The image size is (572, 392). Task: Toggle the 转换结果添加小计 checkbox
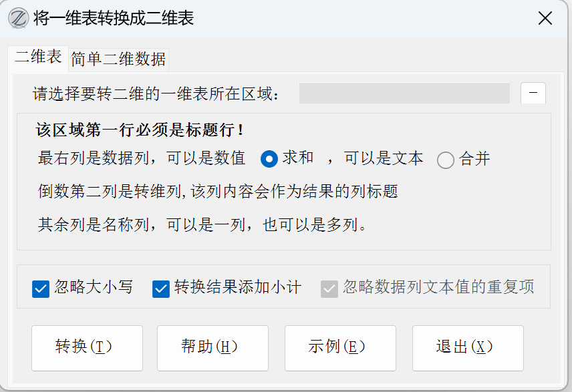[x=161, y=288]
